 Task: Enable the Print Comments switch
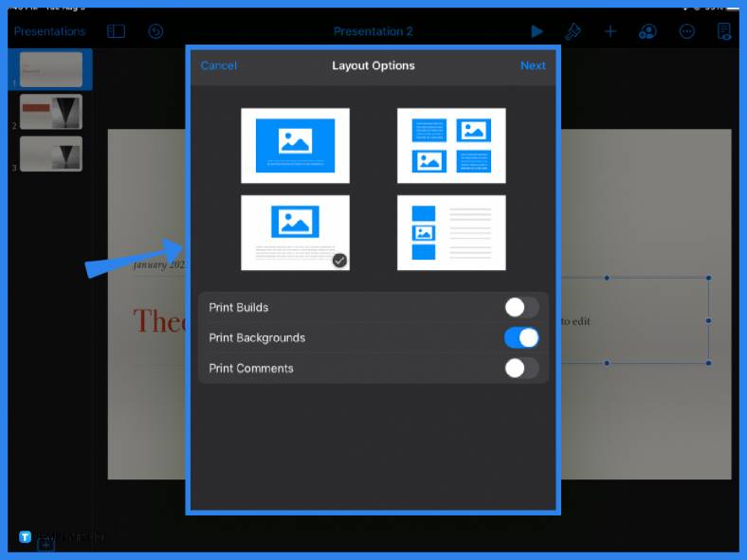[x=521, y=368]
